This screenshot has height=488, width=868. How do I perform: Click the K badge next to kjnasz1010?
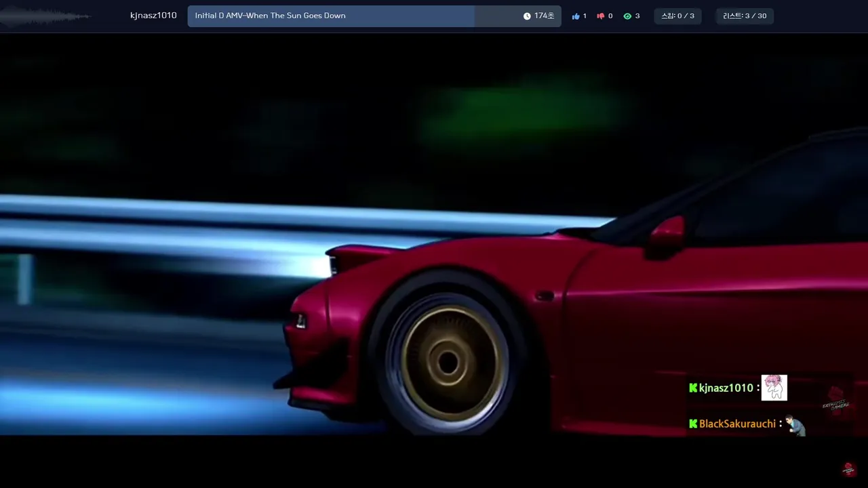pyautogui.click(x=693, y=388)
